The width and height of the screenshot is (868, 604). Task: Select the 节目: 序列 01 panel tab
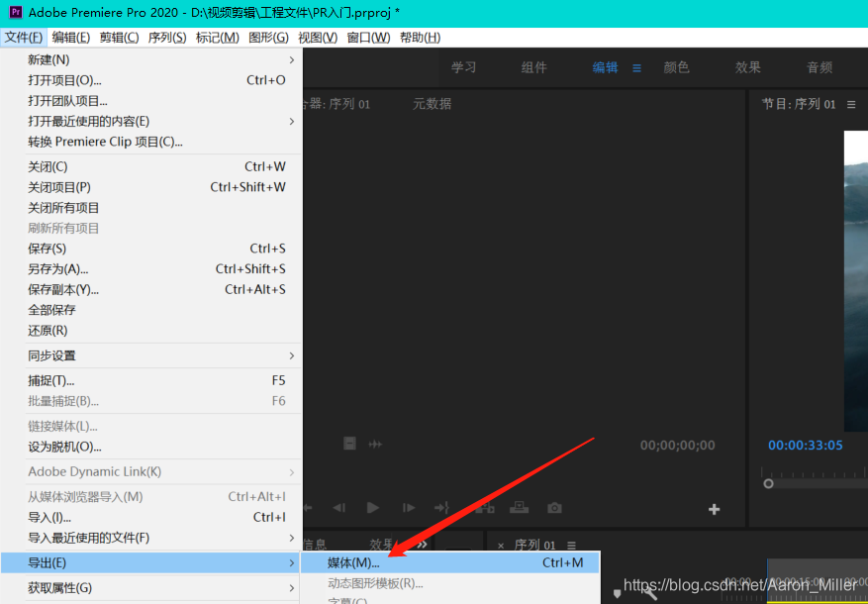799,104
